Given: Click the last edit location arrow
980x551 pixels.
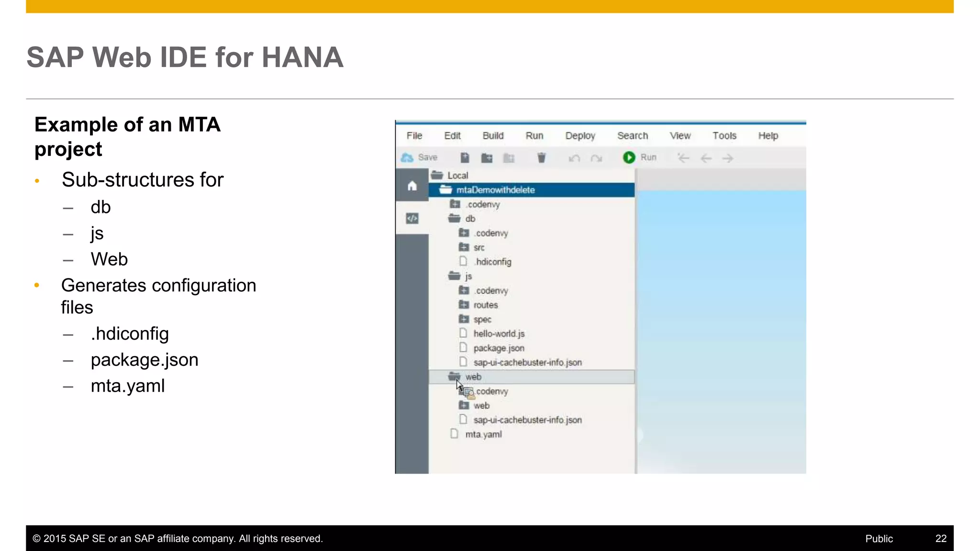Looking at the screenshot, I should tap(683, 158).
